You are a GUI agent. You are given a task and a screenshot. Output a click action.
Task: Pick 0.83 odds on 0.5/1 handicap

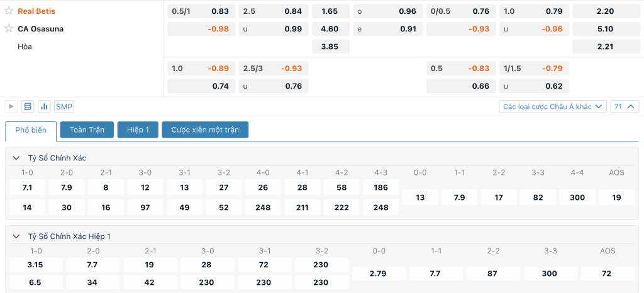pos(201,11)
